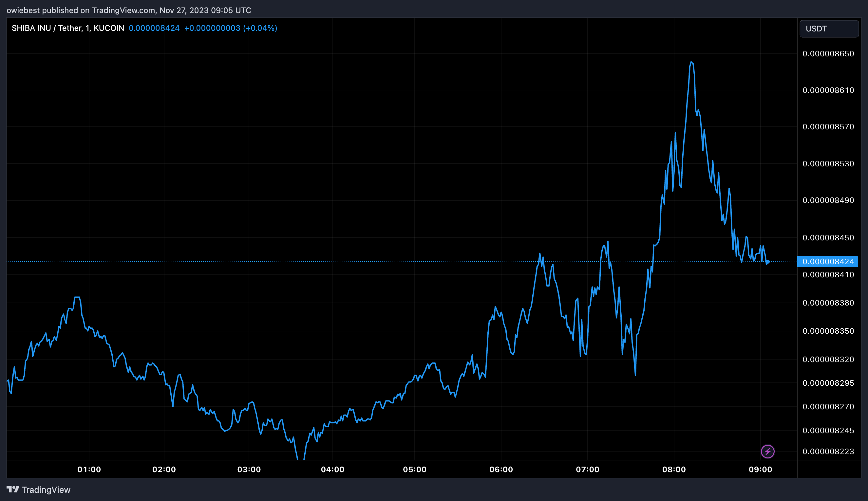Click the +0.04% change value in header
Image resolution: width=868 pixels, height=501 pixels.
pyautogui.click(x=260, y=28)
